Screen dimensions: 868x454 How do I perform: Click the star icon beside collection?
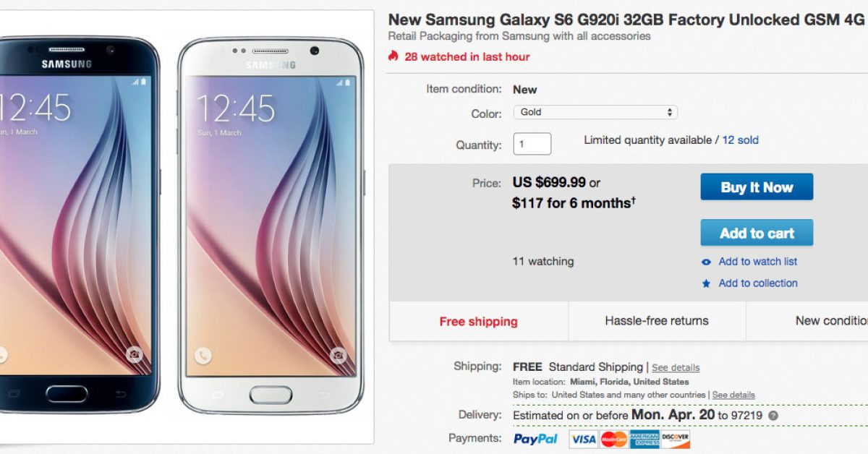pos(706,284)
